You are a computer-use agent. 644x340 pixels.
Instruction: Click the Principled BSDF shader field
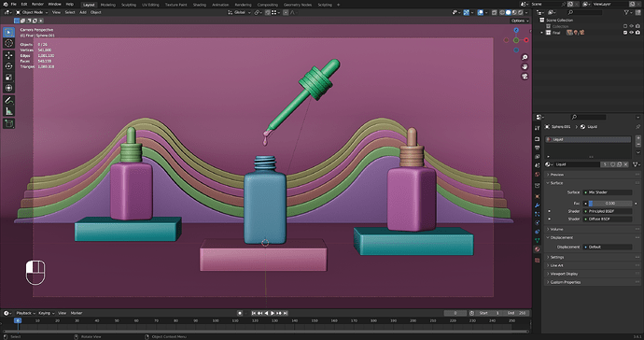coord(608,211)
